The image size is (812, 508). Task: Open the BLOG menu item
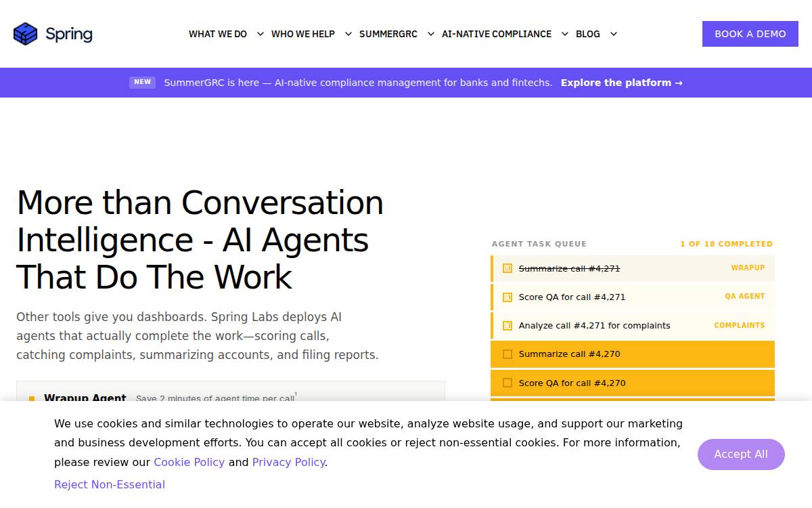tap(588, 34)
